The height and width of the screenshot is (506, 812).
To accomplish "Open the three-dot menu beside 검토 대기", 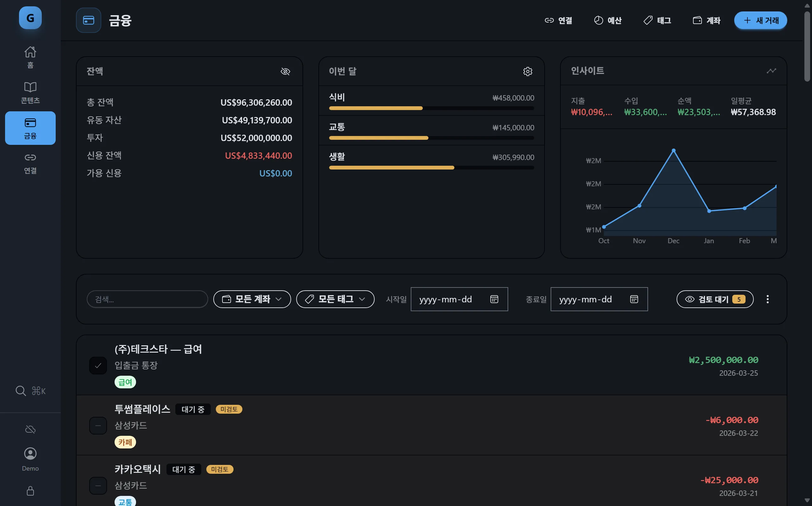I will point(767,299).
